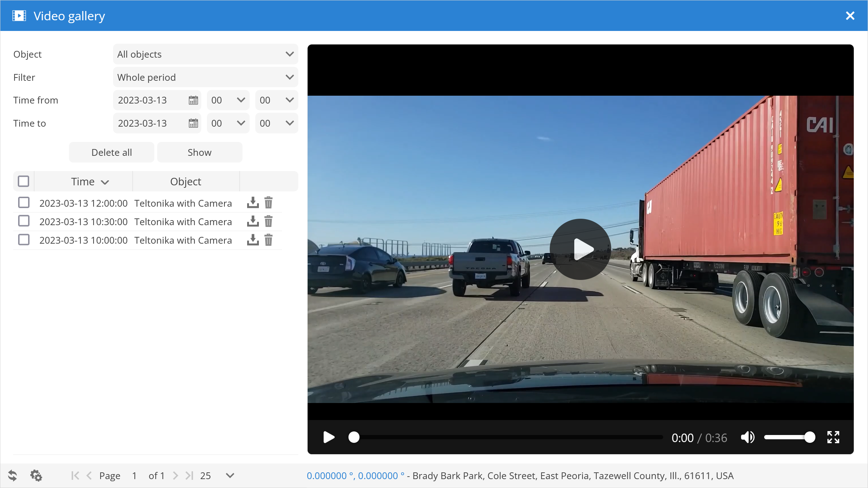Sort by the Time column header
The height and width of the screenshot is (488, 868).
click(83, 182)
